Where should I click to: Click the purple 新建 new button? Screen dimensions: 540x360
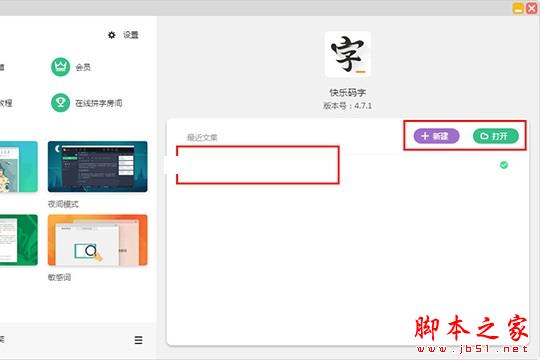pos(436,136)
